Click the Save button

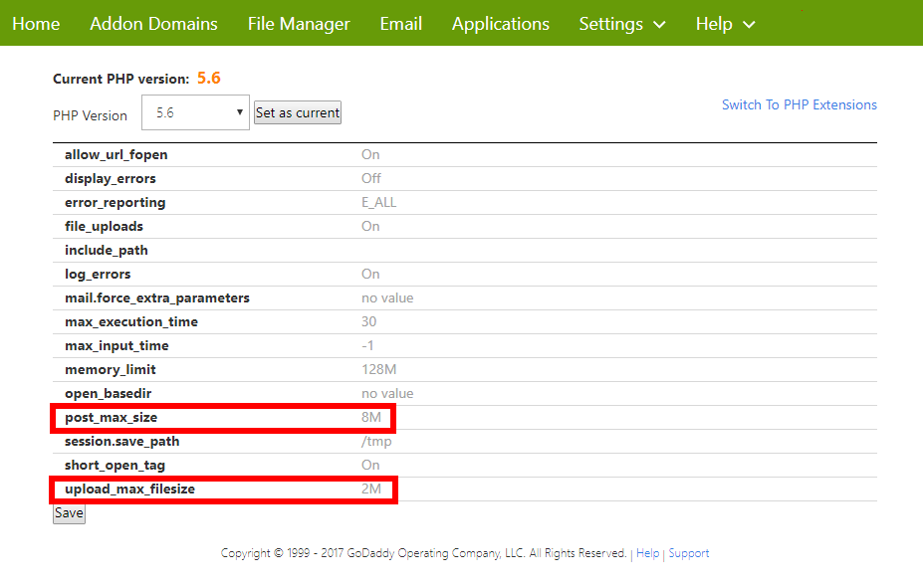pyautogui.click(x=68, y=512)
